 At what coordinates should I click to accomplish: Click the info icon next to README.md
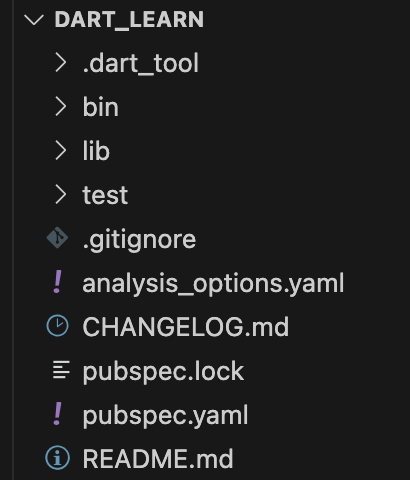point(57,458)
